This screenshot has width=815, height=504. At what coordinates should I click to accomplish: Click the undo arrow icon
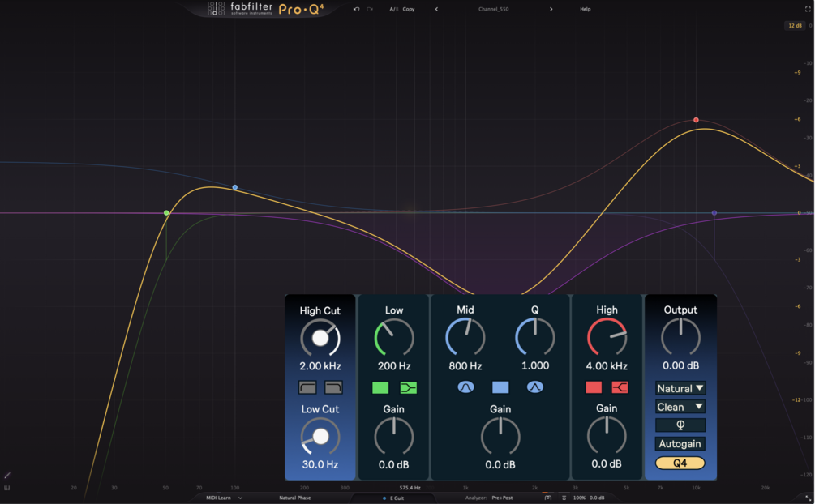356,9
